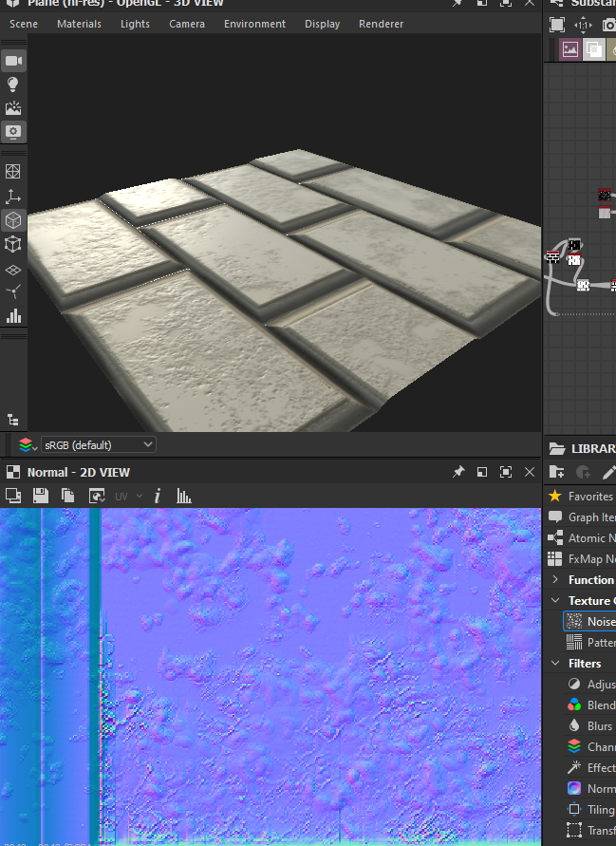Viewport: 616px width, 846px height.
Task: Click the ground grid plane icon
Action: (13, 270)
